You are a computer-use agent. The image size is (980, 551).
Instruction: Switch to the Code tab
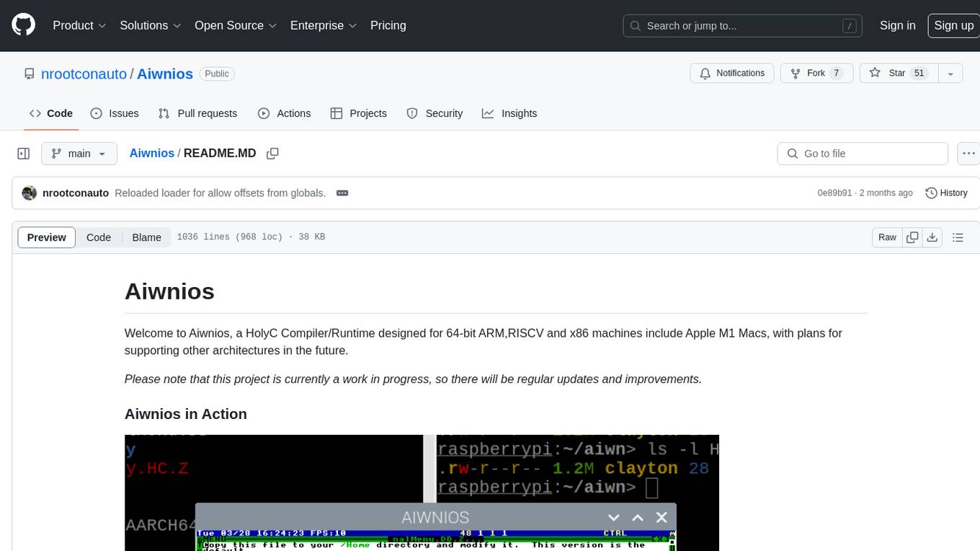coord(51,113)
